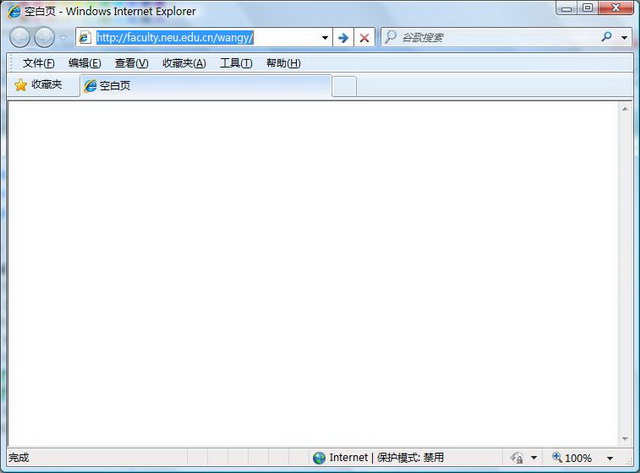Open recent pages dropdown beside navigation arrows
Image resolution: width=640 pixels, height=473 pixels.
pyautogui.click(x=63, y=38)
